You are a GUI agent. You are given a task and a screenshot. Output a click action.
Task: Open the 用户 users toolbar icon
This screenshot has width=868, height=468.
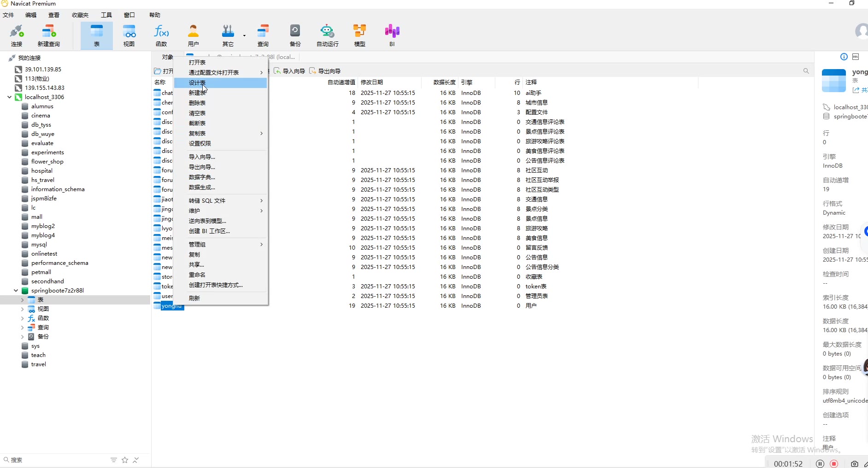click(x=194, y=35)
